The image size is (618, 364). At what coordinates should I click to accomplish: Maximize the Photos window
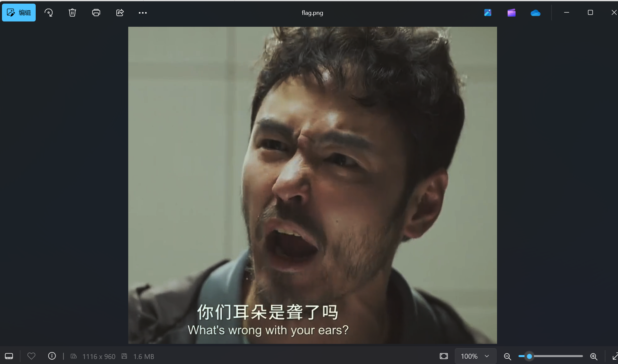coord(590,13)
